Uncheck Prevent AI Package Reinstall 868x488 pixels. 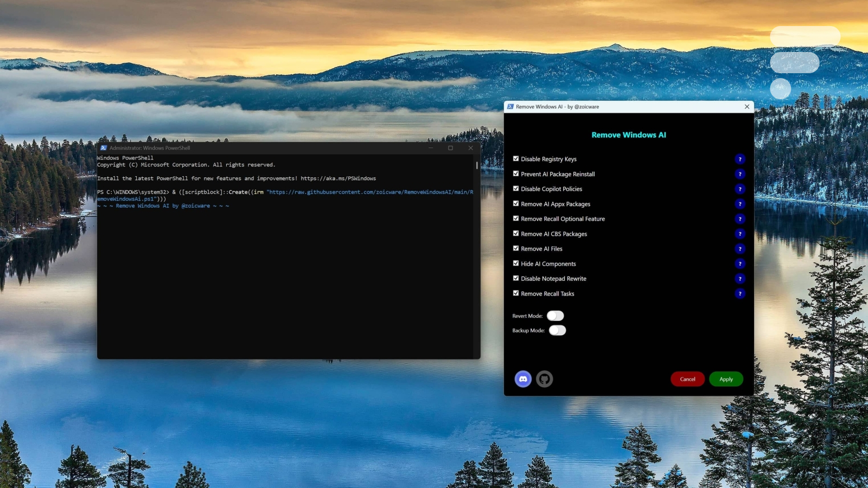pos(516,174)
